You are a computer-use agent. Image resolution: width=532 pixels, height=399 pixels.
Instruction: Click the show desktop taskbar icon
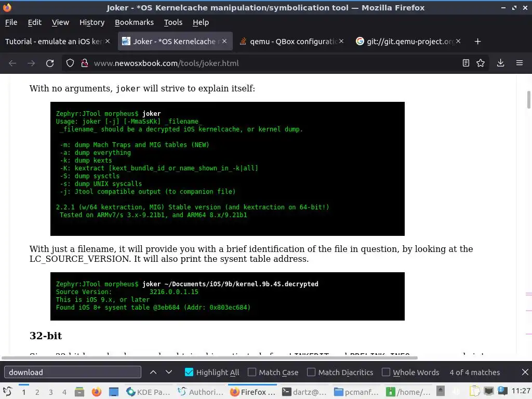(114, 392)
